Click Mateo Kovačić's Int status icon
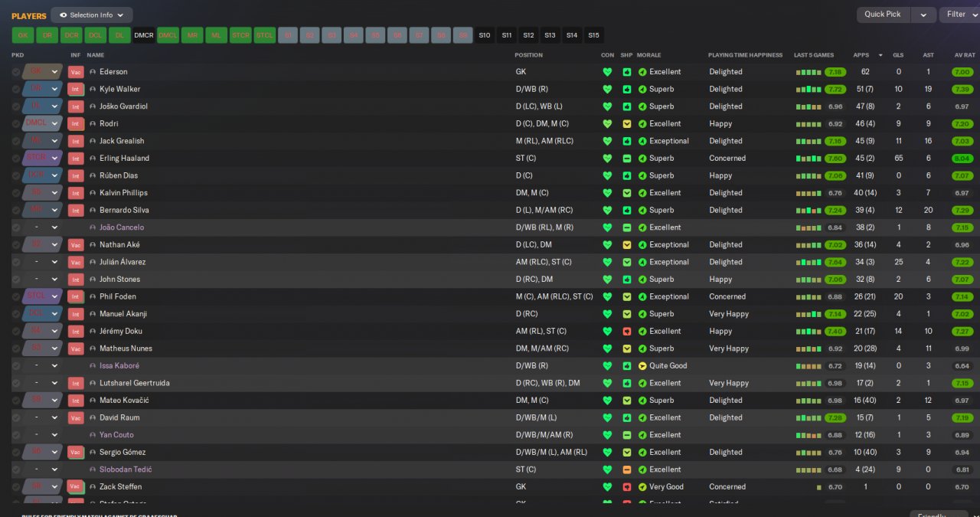 click(75, 401)
